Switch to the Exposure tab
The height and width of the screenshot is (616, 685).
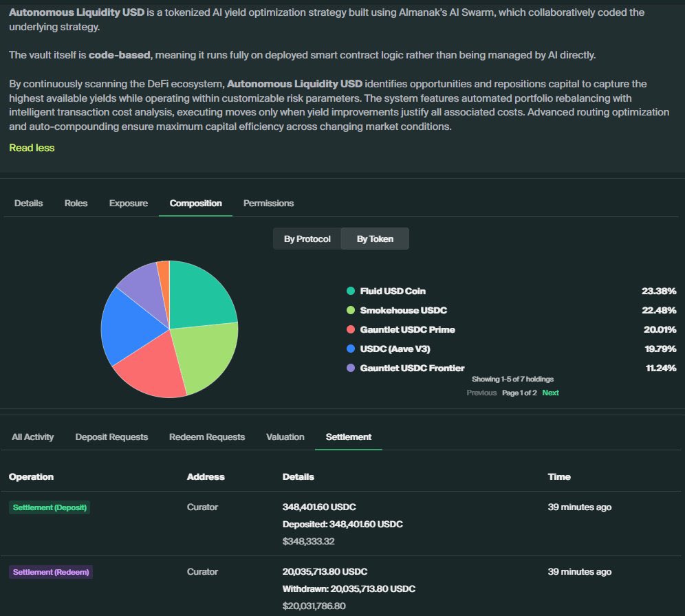[x=128, y=203]
